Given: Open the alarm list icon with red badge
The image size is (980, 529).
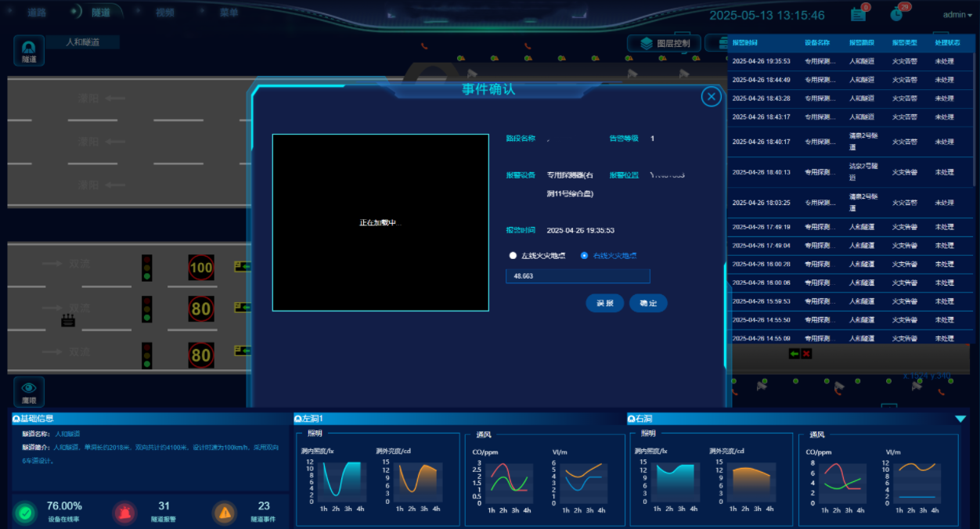Looking at the screenshot, I should point(859,14).
